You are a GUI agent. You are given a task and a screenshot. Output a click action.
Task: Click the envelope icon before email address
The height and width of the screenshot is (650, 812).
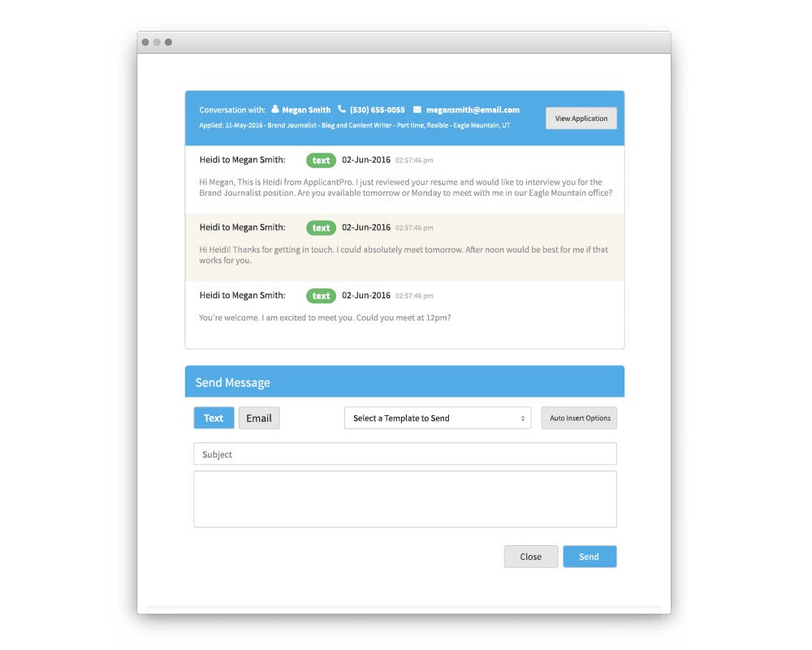coord(417,110)
